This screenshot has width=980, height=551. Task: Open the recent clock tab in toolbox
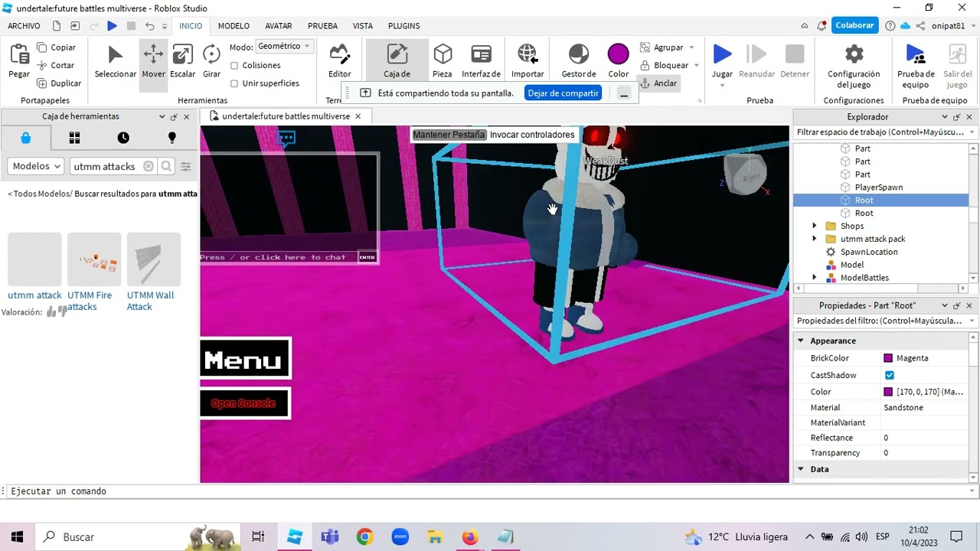(123, 138)
